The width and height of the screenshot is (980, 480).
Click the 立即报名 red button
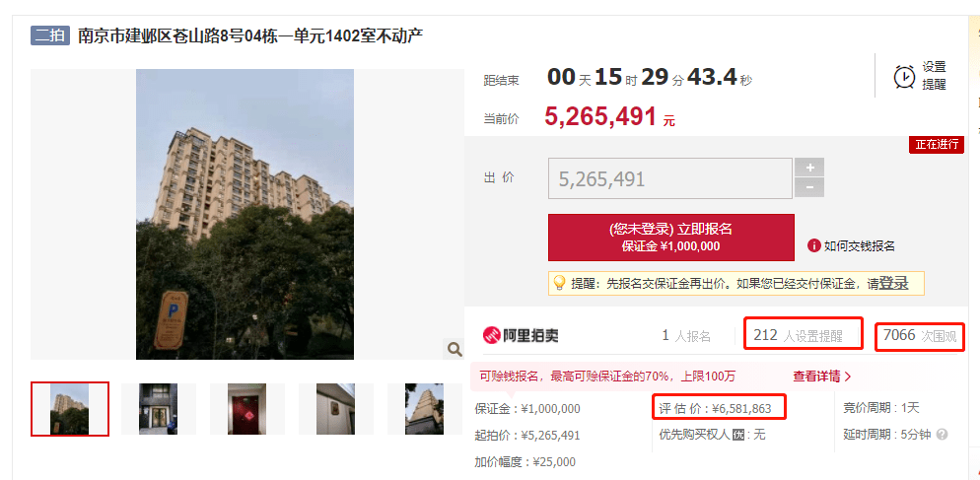671,238
